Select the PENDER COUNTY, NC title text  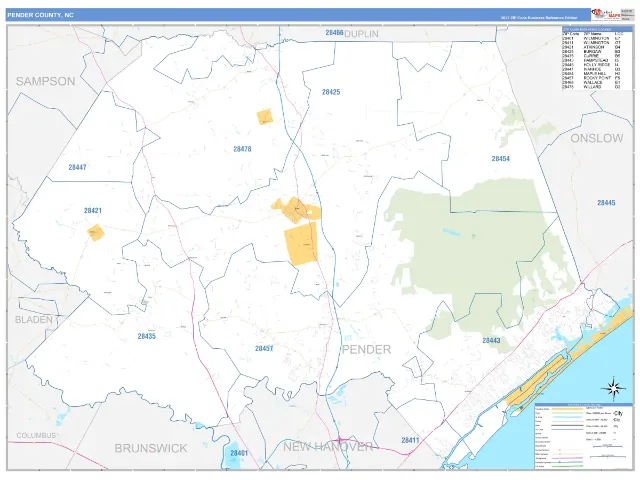[x=40, y=15]
